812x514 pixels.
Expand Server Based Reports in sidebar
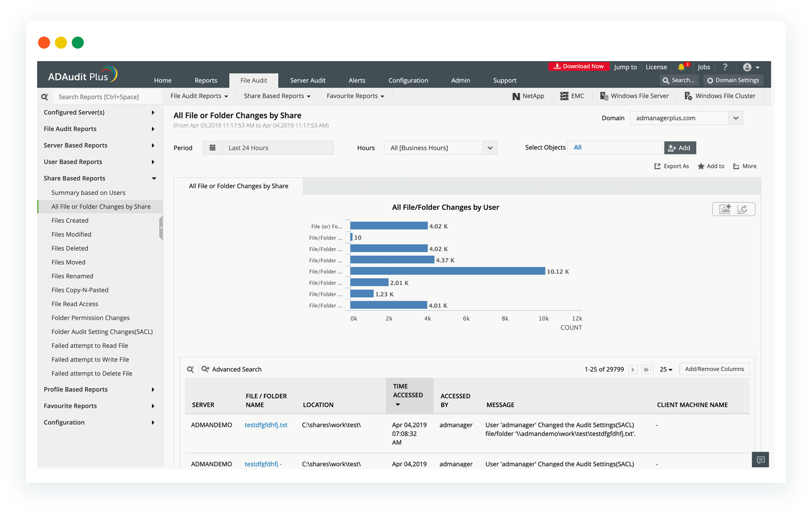click(100, 145)
